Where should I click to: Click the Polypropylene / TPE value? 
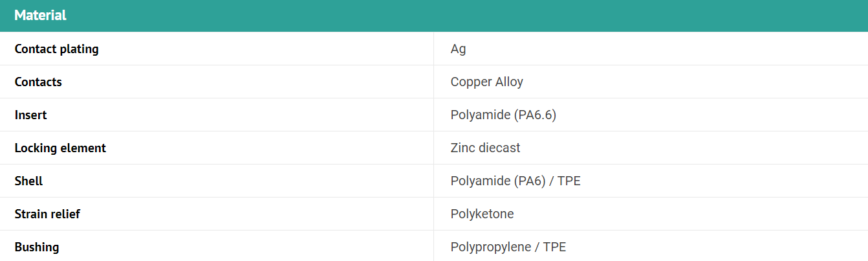(x=508, y=247)
